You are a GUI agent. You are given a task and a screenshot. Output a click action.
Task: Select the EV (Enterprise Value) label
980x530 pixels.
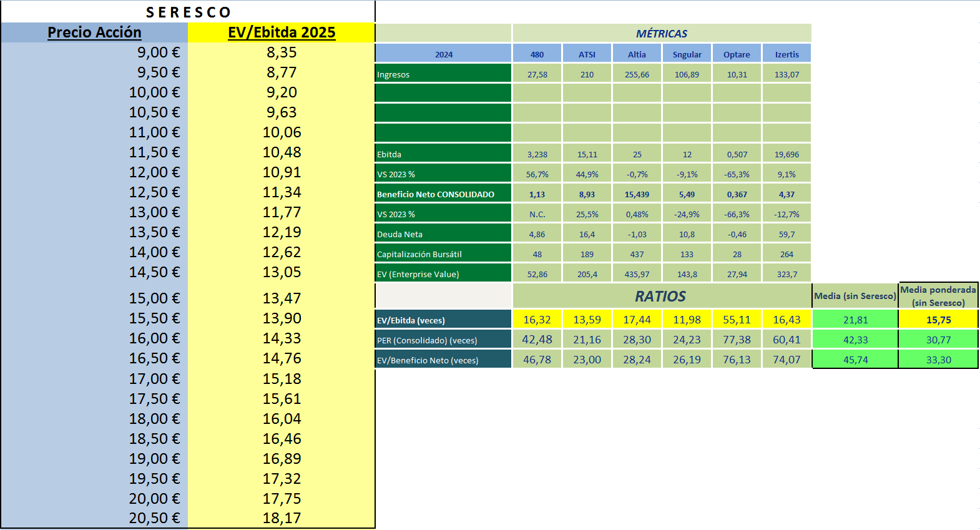coord(443,274)
